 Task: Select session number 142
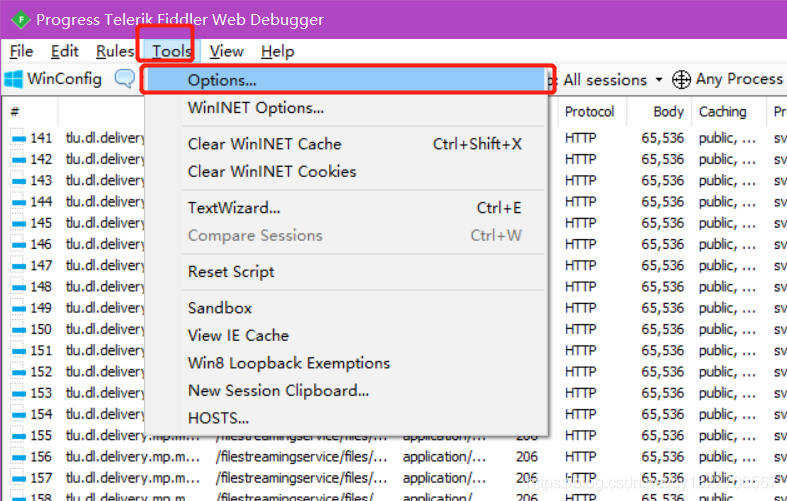41,159
